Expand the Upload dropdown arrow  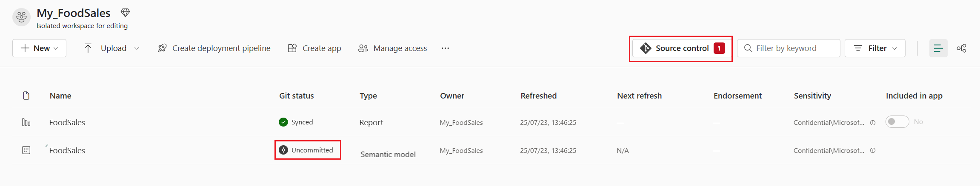click(137, 48)
